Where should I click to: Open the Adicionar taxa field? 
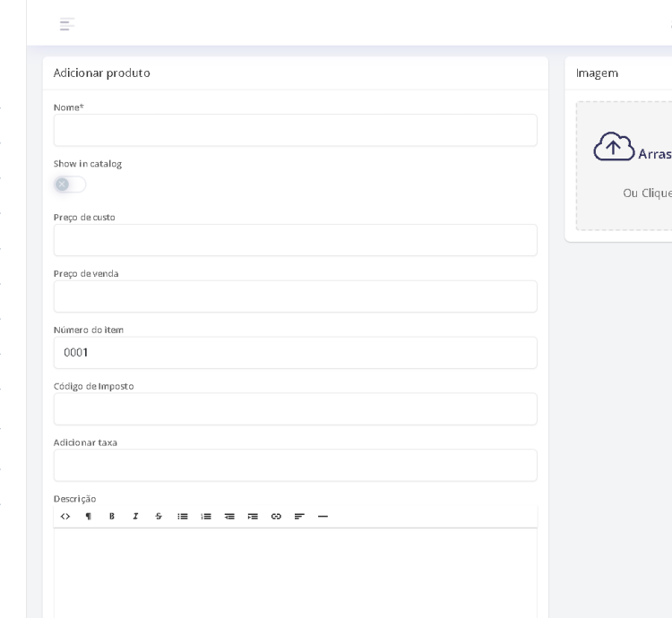click(x=295, y=466)
